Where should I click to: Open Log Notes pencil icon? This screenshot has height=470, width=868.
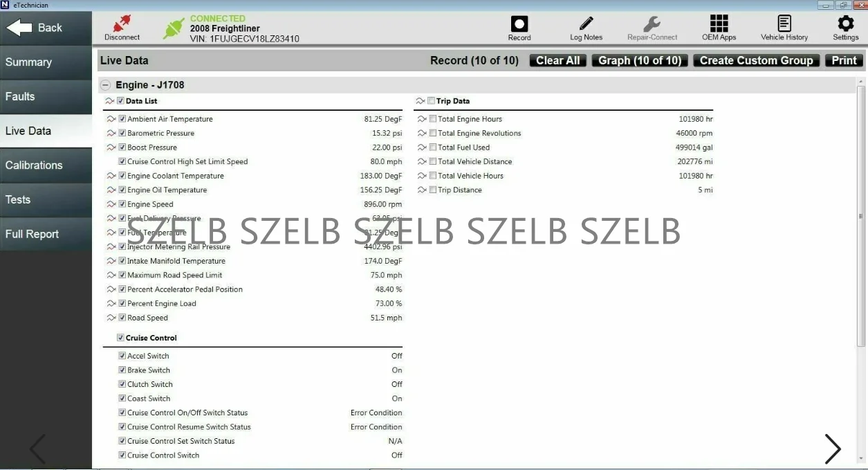coord(586,24)
